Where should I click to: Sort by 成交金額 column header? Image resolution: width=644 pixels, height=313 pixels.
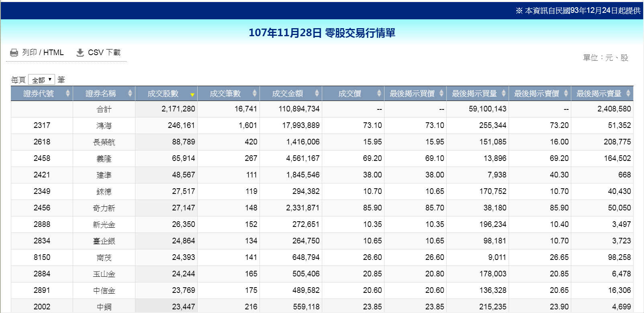pos(291,93)
